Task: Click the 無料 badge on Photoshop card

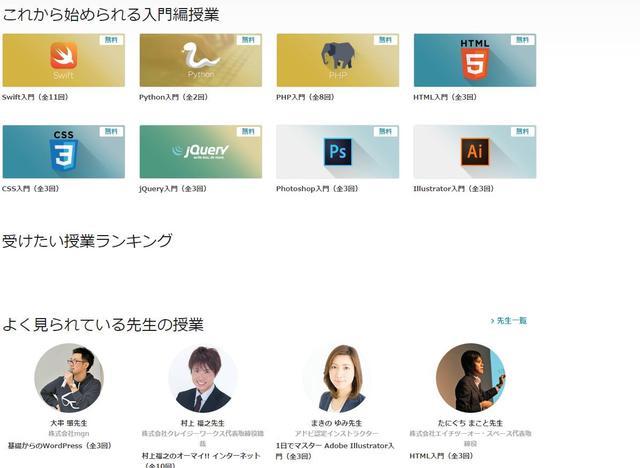Action: pos(386,131)
